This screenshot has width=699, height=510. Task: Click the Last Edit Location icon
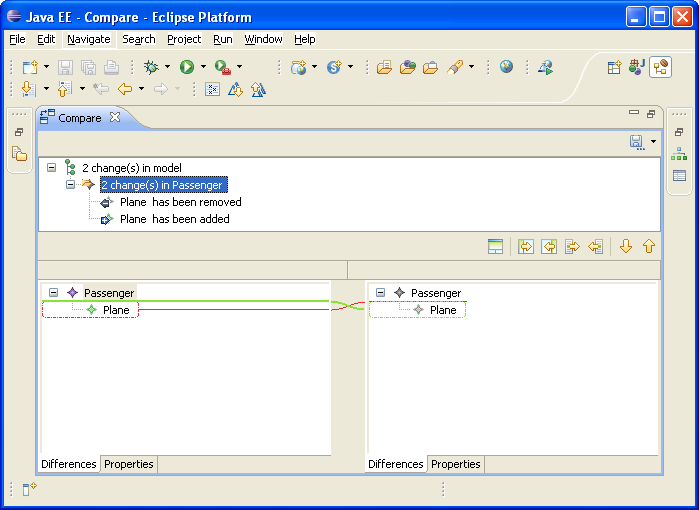coord(101,89)
